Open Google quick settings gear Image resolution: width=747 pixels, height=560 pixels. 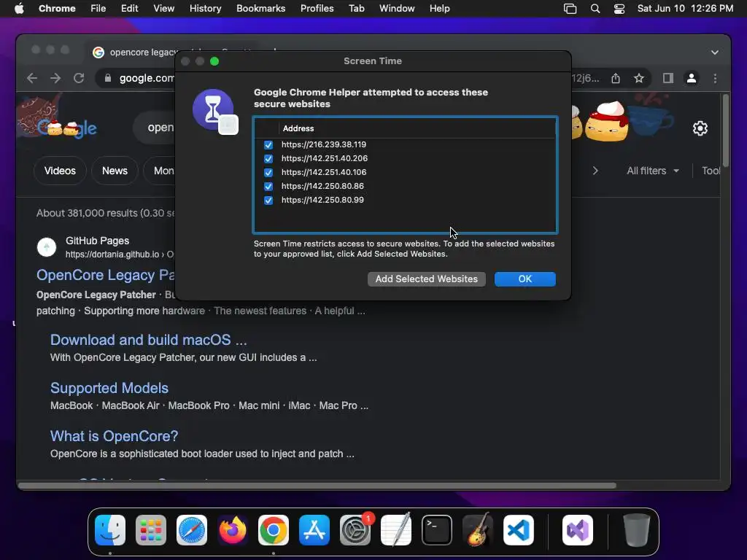[x=700, y=128]
